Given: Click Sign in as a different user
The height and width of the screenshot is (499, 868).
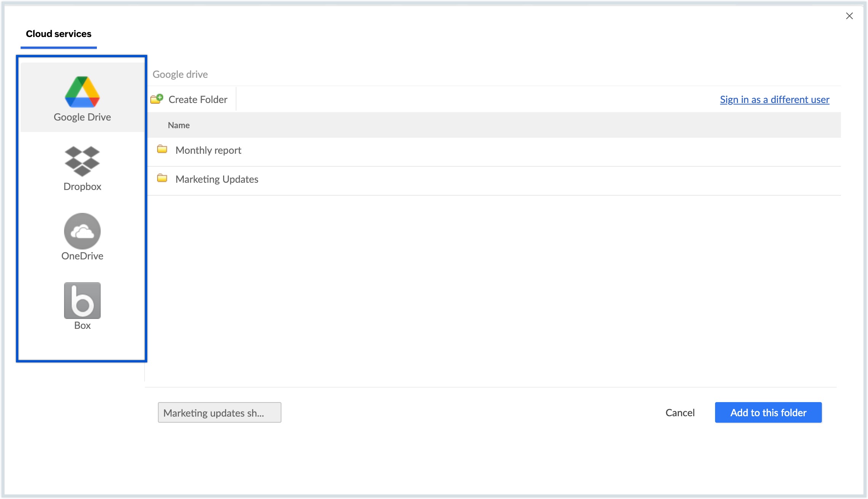Looking at the screenshot, I should tap(774, 100).
